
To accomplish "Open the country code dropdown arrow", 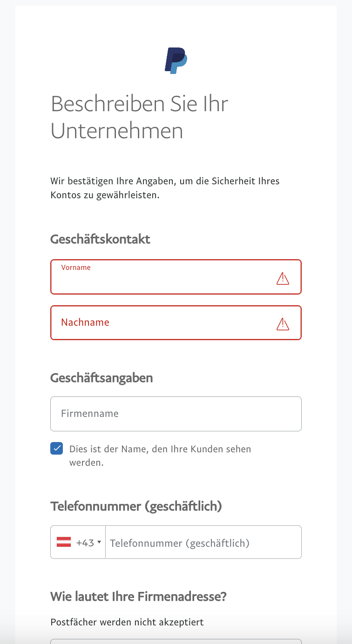I will [x=99, y=542].
